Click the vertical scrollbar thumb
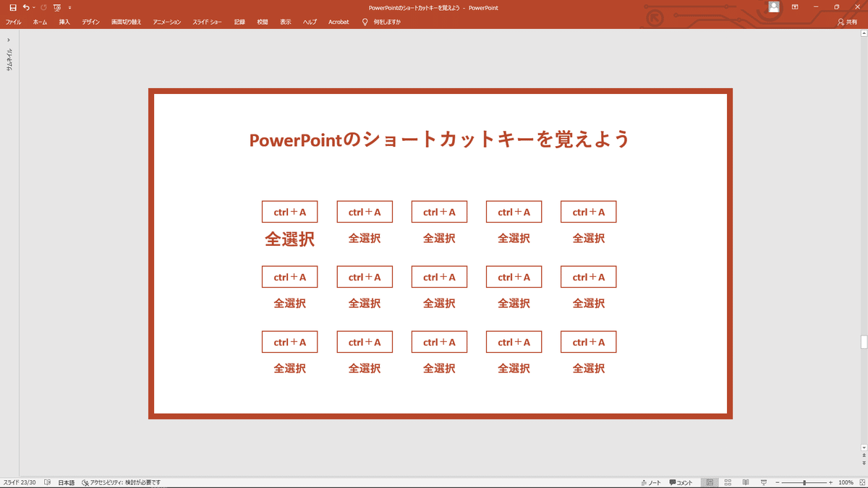This screenshot has width=868, height=488. 864,342
